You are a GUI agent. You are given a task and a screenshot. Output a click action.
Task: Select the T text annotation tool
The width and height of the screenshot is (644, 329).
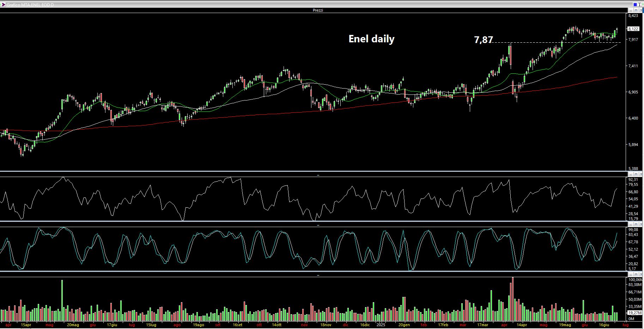coord(639,5)
